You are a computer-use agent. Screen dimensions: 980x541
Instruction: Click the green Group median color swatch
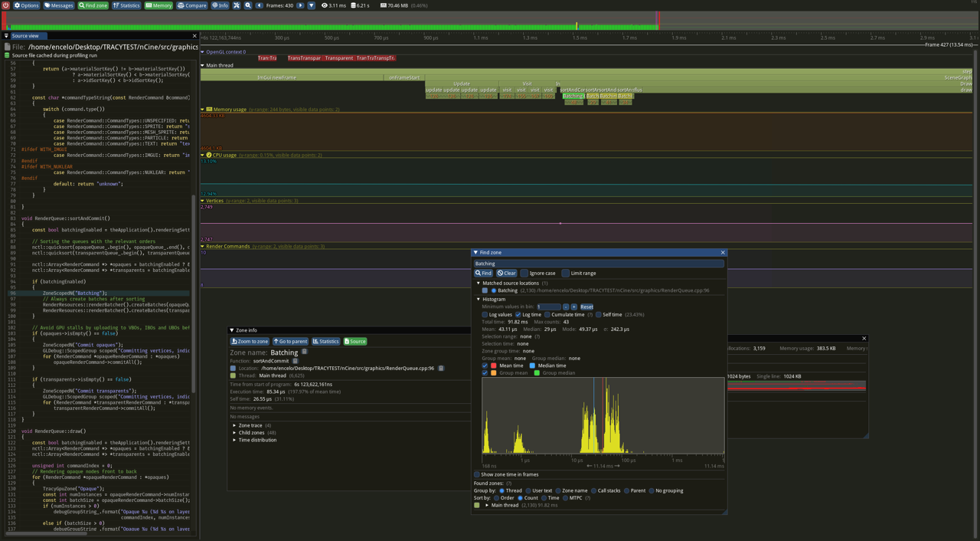pos(537,373)
